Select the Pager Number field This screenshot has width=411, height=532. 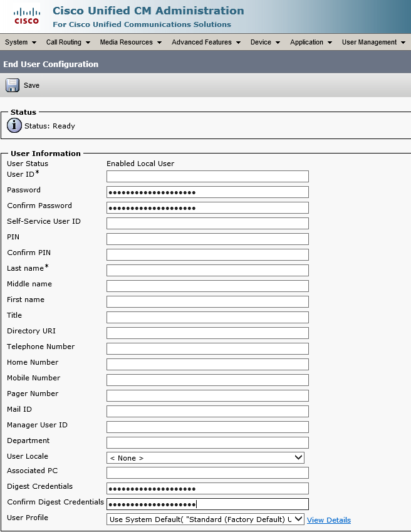pyautogui.click(x=207, y=395)
